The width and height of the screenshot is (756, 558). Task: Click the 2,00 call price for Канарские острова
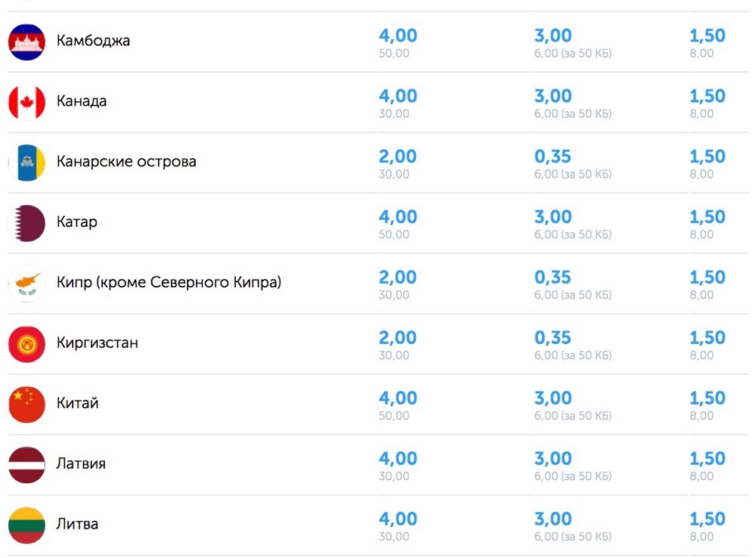point(398,157)
